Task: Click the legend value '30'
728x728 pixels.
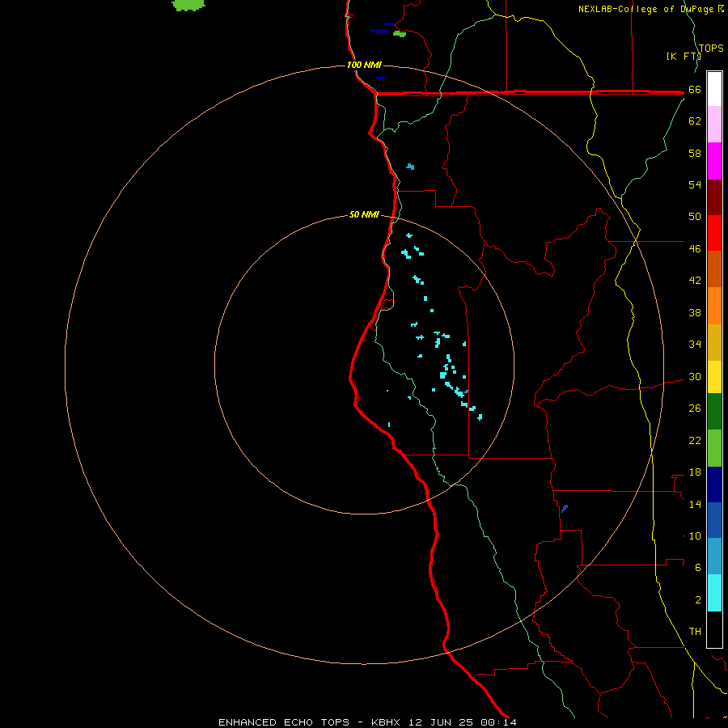Action: [695, 376]
